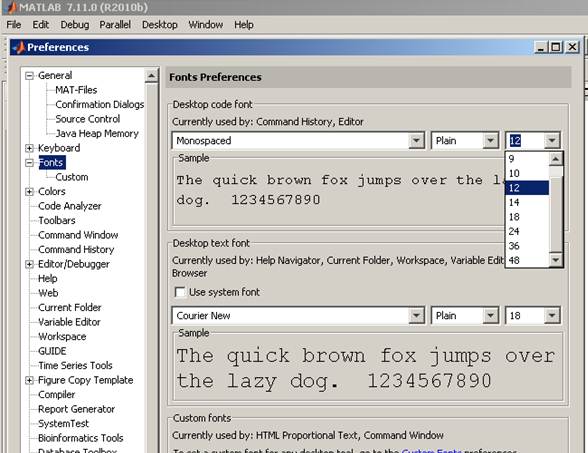Open the Parallel menu
Screen dimensions: 588x453
(115, 25)
